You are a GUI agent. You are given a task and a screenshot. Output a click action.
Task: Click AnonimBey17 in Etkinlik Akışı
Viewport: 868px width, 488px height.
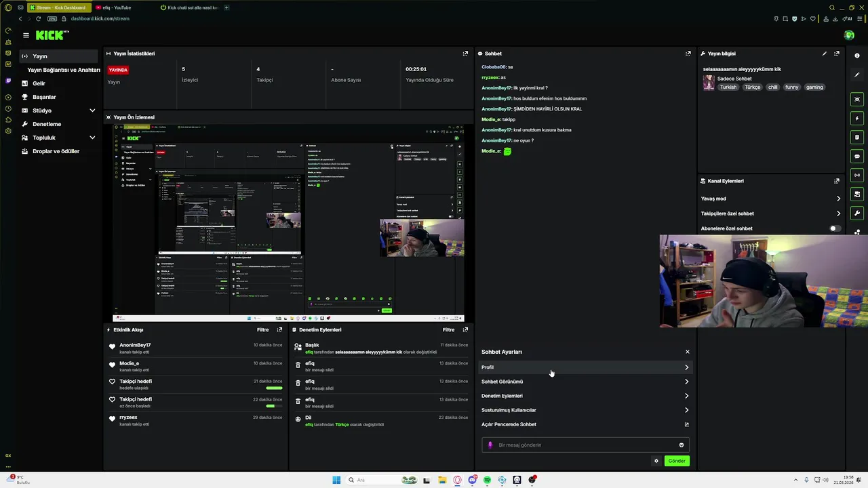coord(135,345)
